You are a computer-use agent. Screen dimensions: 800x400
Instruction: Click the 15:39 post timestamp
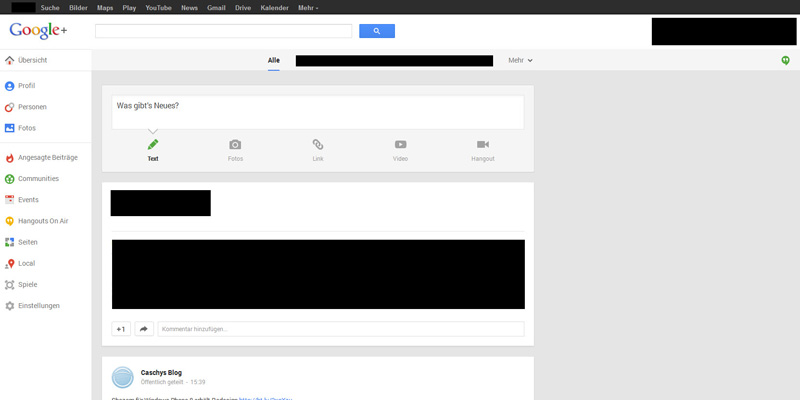pyautogui.click(x=198, y=382)
